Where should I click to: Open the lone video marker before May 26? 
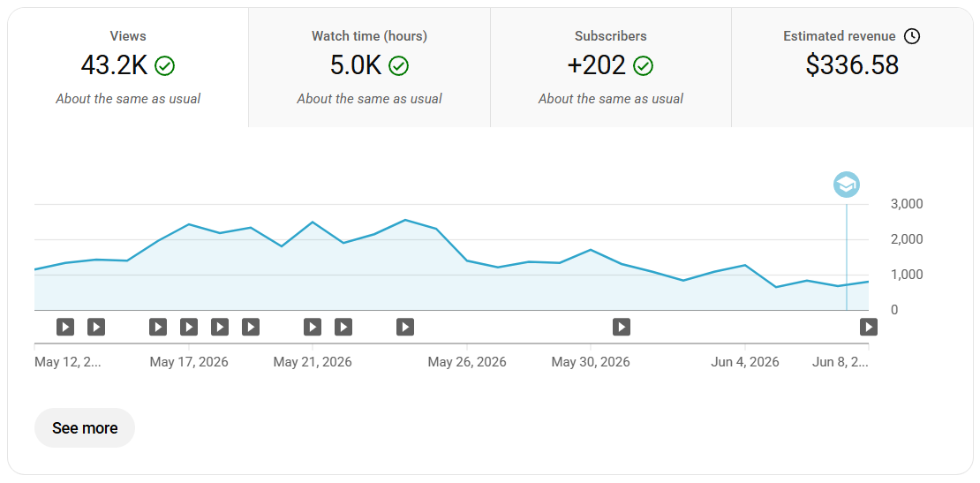coord(405,327)
